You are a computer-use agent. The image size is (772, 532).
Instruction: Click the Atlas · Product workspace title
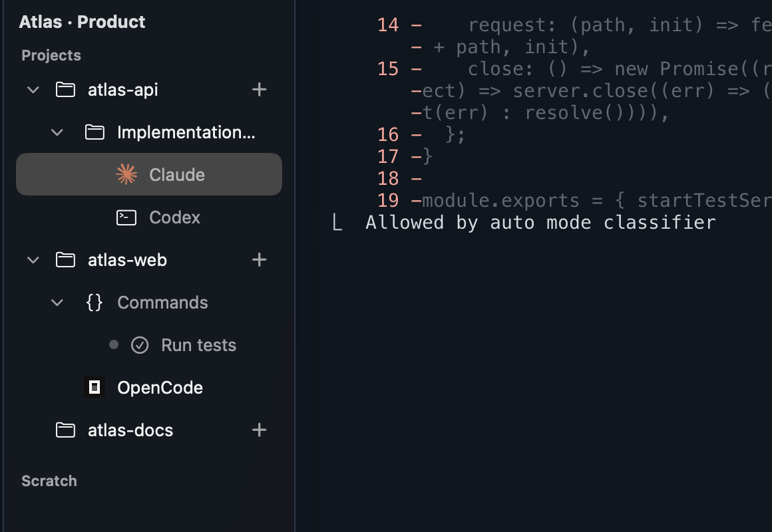pos(83,22)
